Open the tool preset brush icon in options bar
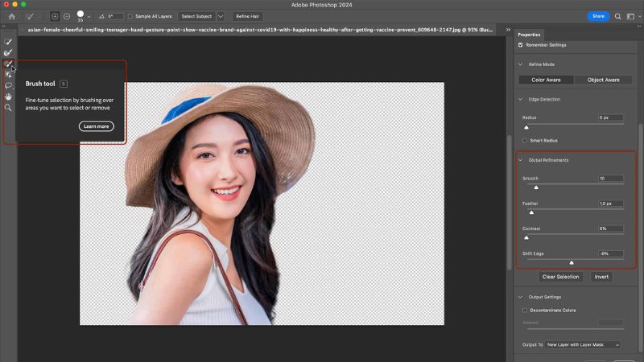Image resolution: width=644 pixels, height=362 pixels. point(30,16)
